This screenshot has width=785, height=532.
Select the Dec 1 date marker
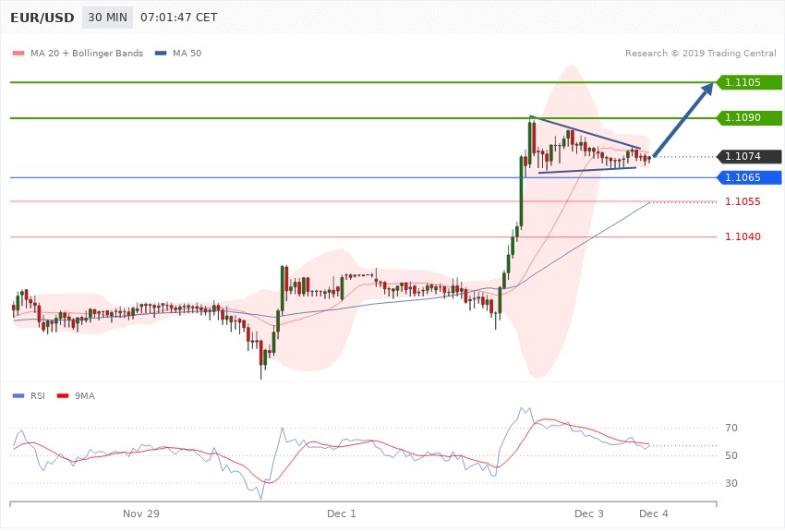[341, 513]
